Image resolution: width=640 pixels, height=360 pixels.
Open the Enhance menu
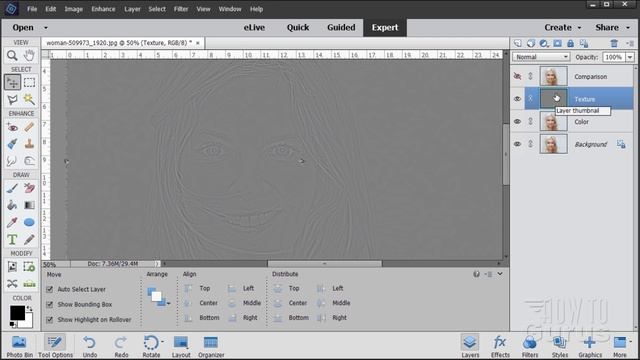[103, 9]
